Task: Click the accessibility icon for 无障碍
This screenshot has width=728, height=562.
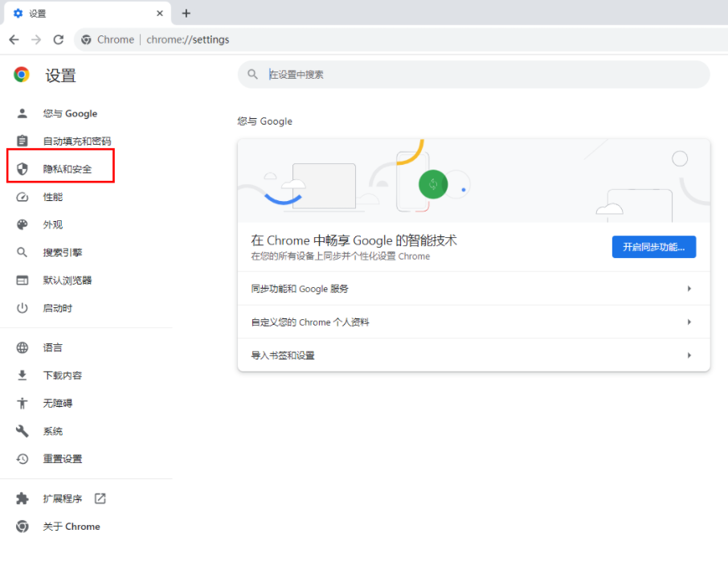Action: [x=22, y=403]
